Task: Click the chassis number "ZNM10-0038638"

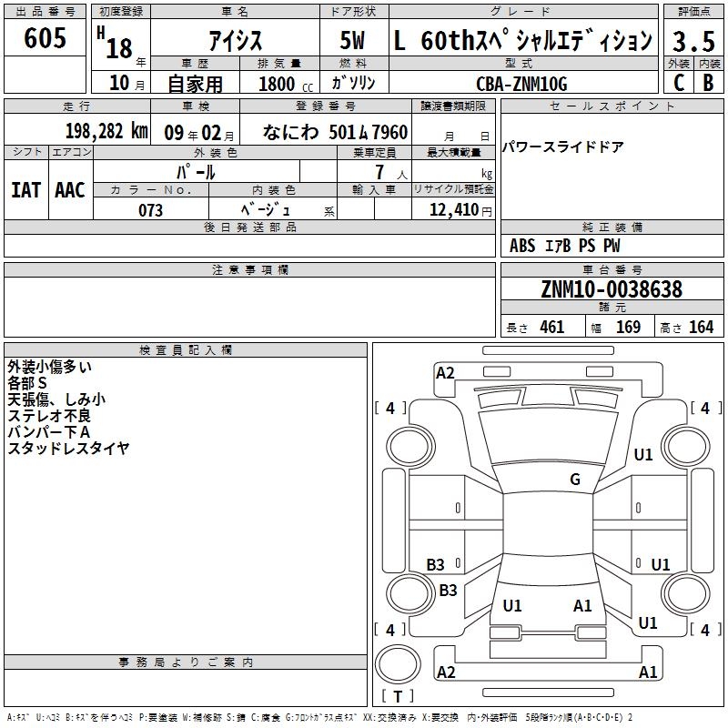Action: pos(612,289)
